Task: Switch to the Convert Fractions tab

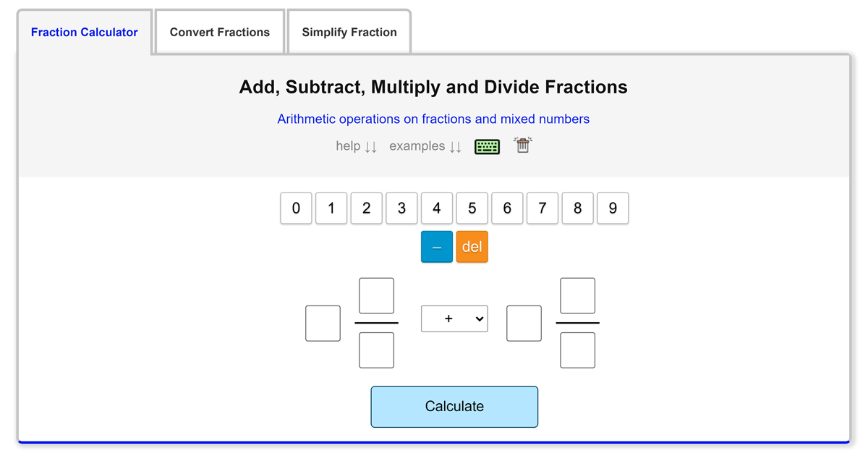Action: pos(220,33)
